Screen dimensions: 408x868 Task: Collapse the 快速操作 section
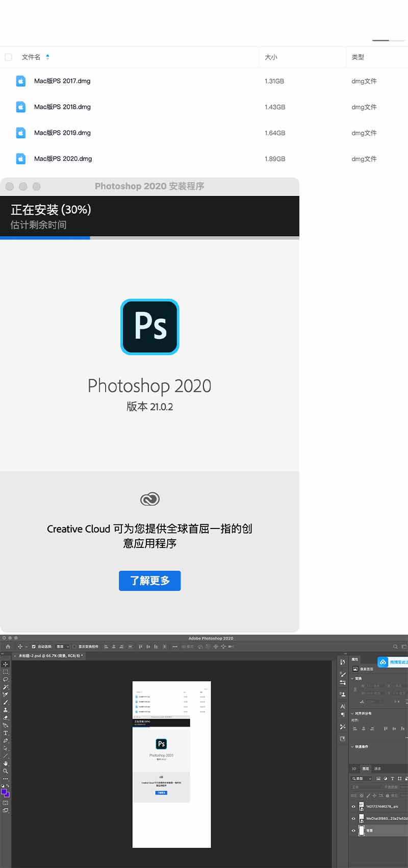click(352, 746)
